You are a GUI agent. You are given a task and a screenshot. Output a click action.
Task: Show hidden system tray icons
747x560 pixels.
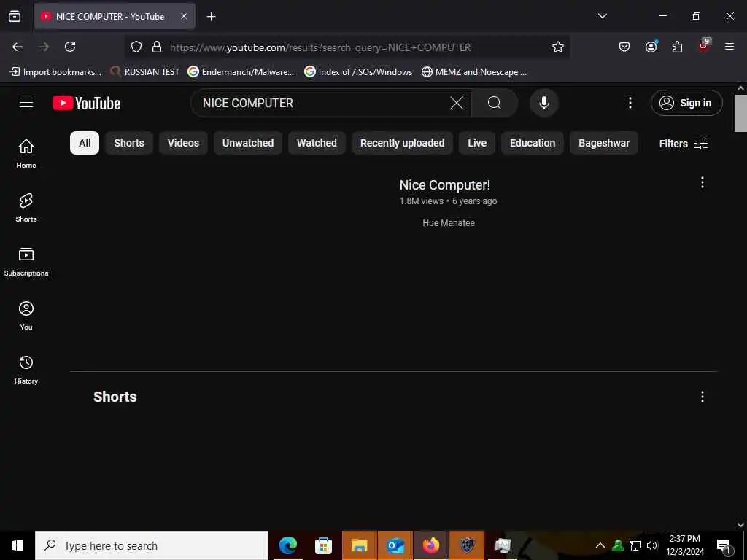coord(600,545)
